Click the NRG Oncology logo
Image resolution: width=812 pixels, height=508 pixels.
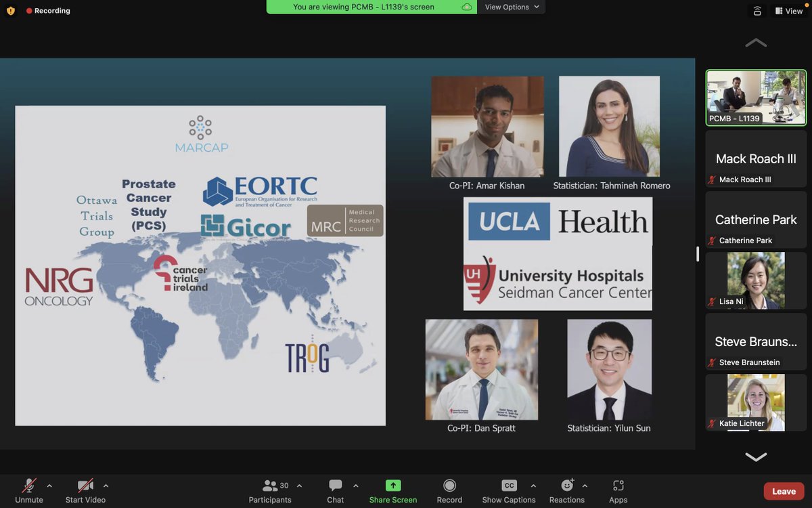(59, 287)
